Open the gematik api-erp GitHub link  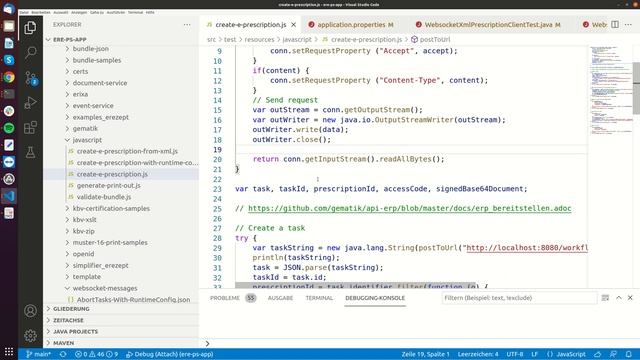pos(409,209)
